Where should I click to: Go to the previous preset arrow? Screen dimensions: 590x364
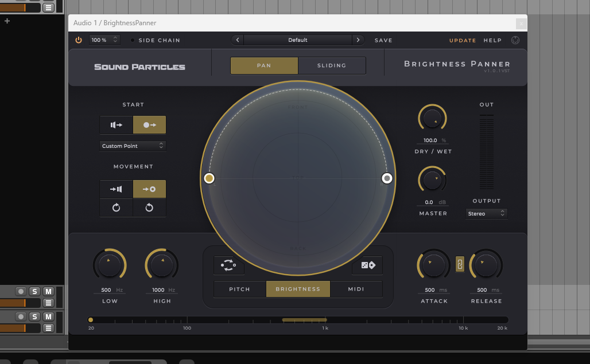click(x=238, y=40)
